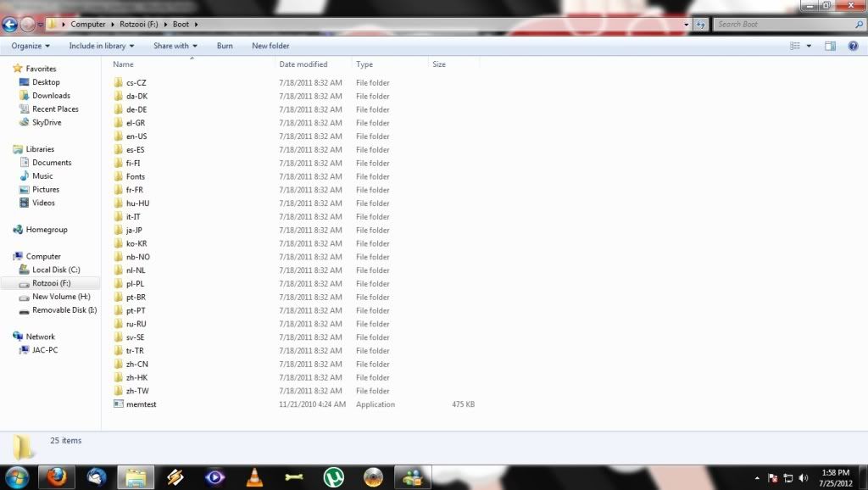Open the Pictures library
The width and height of the screenshot is (868, 490).
coord(46,189)
